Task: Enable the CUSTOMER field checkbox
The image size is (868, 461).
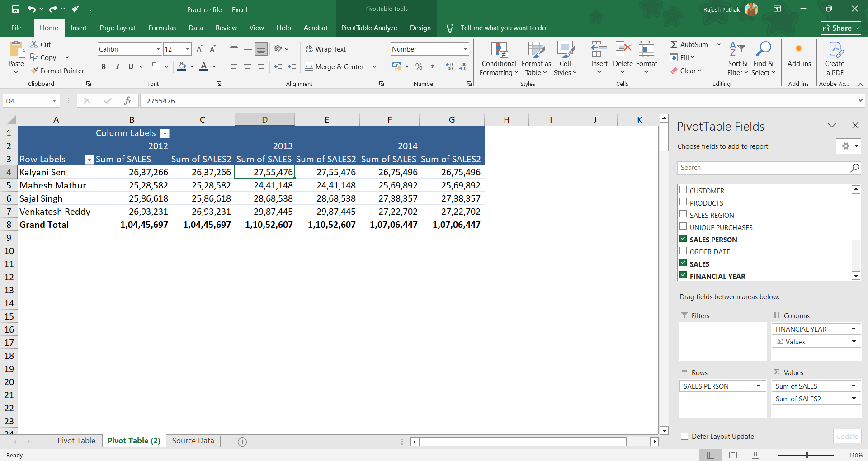Action: pyautogui.click(x=683, y=190)
